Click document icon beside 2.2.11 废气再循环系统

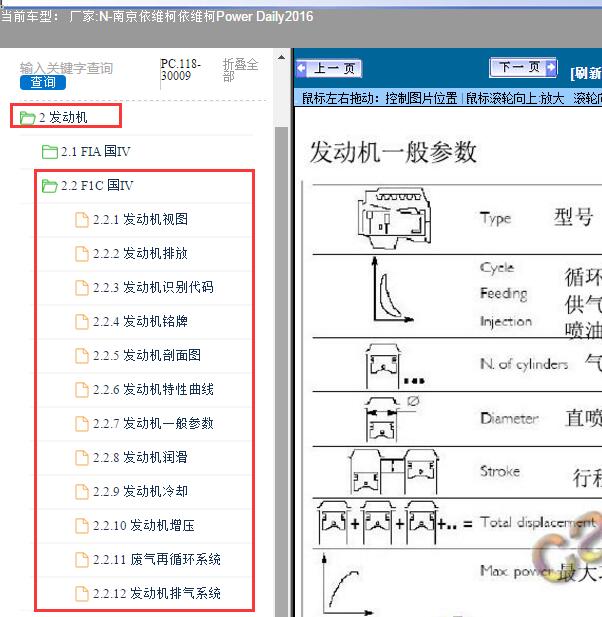point(81,560)
